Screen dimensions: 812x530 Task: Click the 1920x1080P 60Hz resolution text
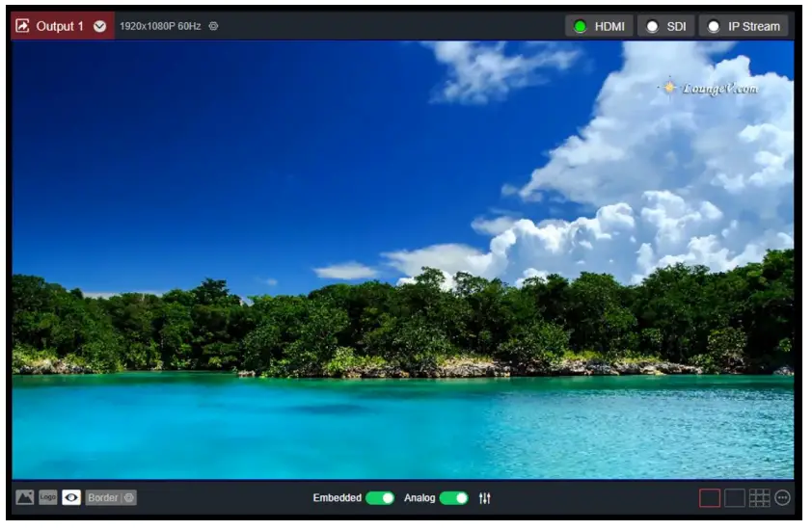click(x=160, y=26)
